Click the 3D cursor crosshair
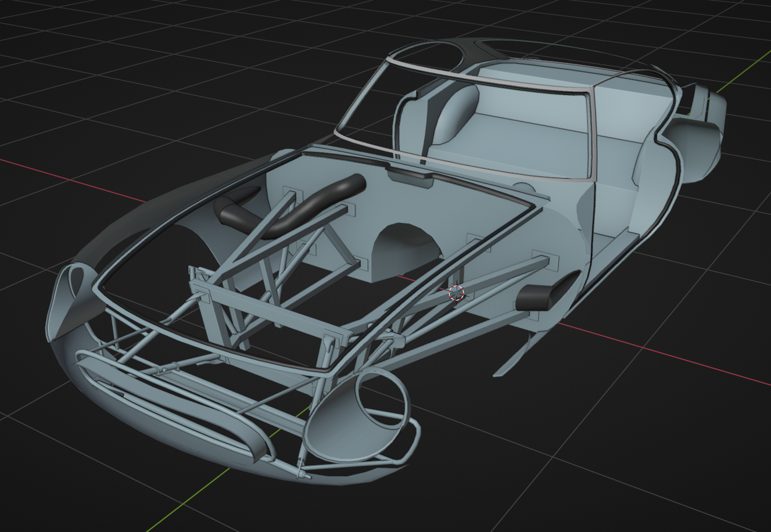This screenshot has height=532, width=771. (x=457, y=293)
